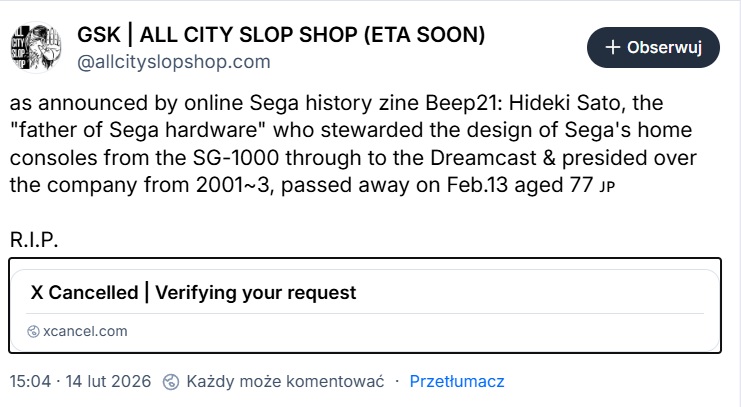The width and height of the screenshot is (741, 407).
Task: Click the plus icon in Obserwuj button
Action: pyautogui.click(x=613, y=47)
